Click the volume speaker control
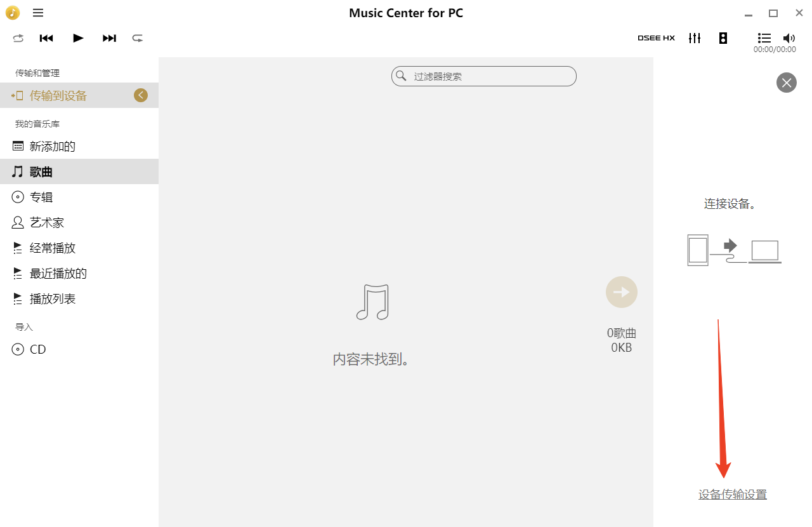The image size is (812, 527). (789, 38)
